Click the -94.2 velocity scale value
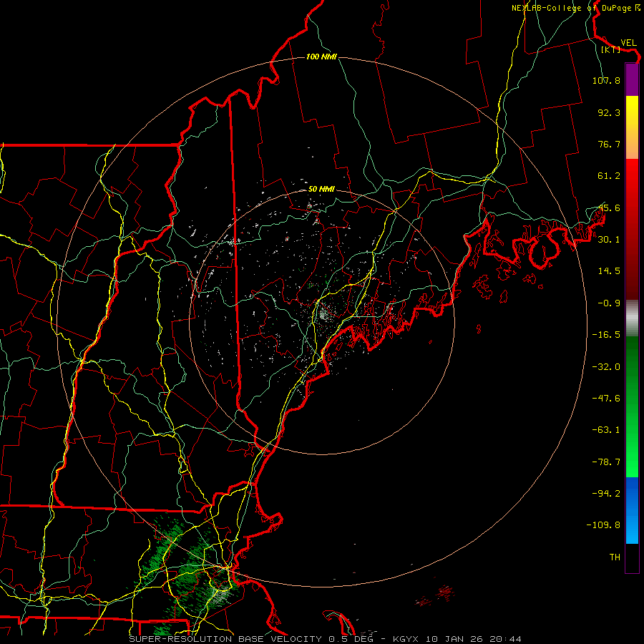This screenshot has width=644, height=644. 606,493
